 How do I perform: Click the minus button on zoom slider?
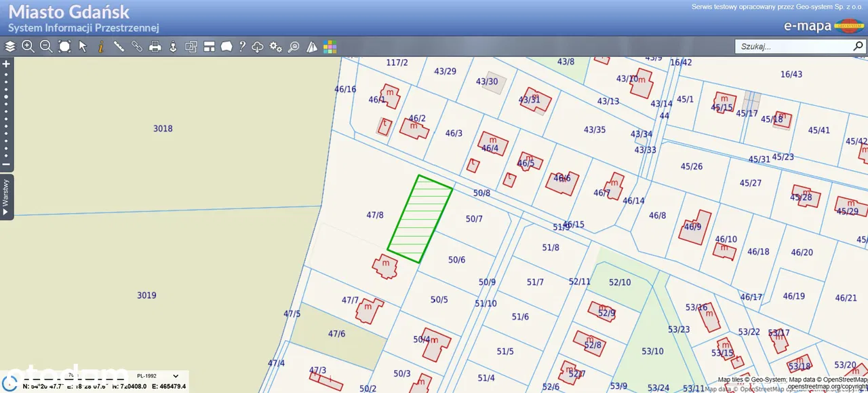pos(6,164)
